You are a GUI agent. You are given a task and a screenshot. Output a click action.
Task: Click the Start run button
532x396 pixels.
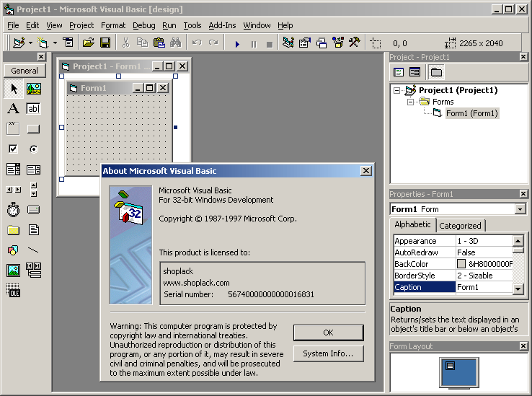pos(237,44)
